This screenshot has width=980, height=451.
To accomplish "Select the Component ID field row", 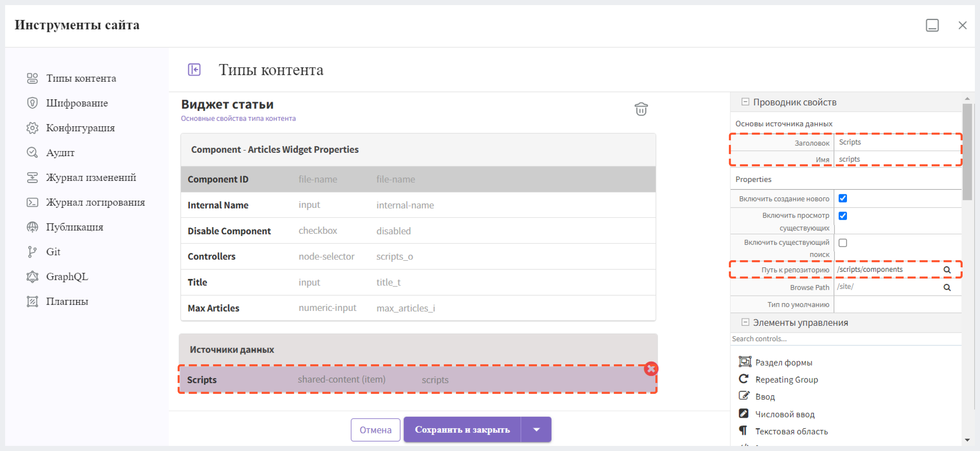I will 418,179.
